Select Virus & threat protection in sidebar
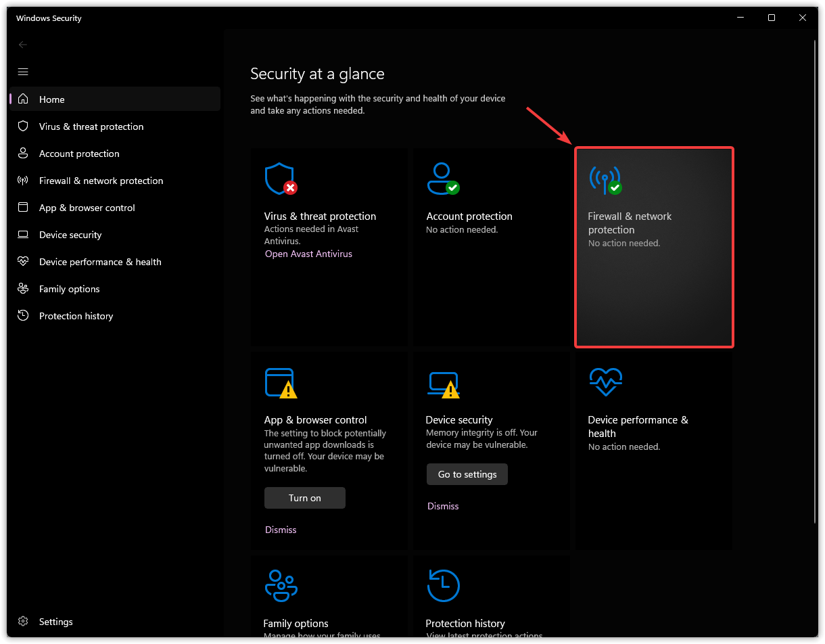This screenshot has height=644, width=825. (91, 127)
